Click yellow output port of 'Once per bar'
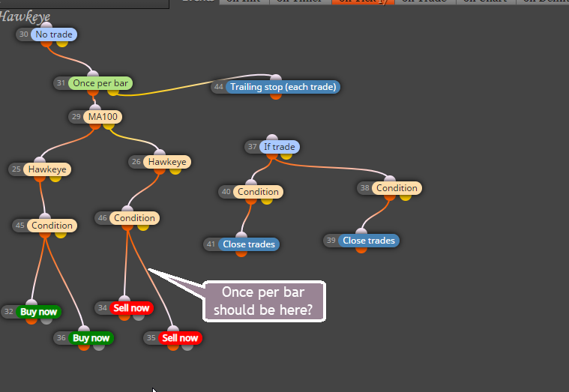Screen dimensions: 569x392 (x=113, y=92)
